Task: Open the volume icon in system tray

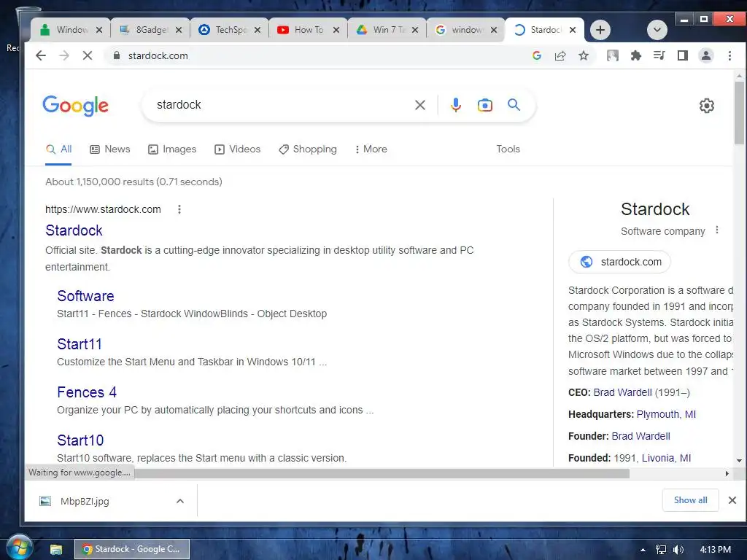Action: [678, 550]
